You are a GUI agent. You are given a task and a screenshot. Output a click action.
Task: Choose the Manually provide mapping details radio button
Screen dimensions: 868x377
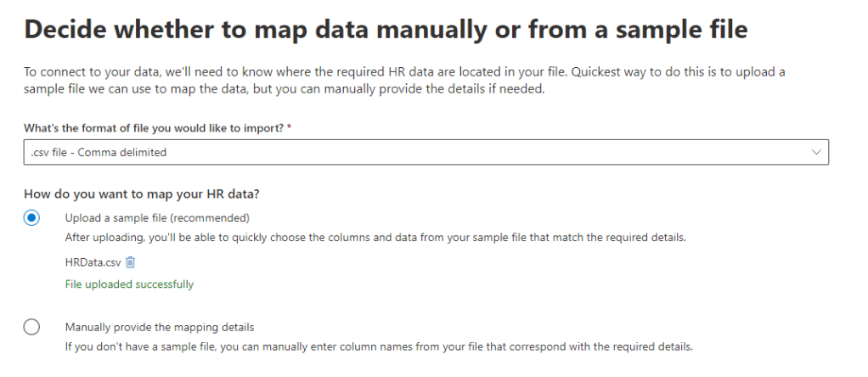(x=31, y=327)
